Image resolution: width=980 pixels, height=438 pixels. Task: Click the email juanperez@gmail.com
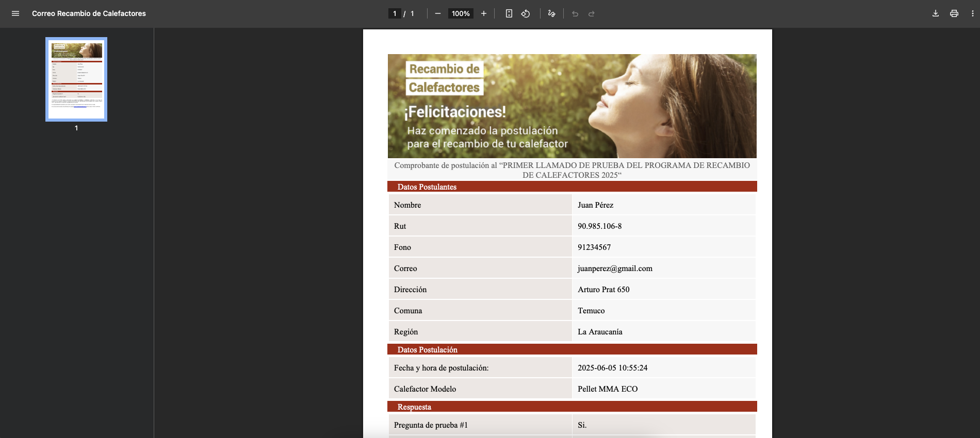click(615, 268)
